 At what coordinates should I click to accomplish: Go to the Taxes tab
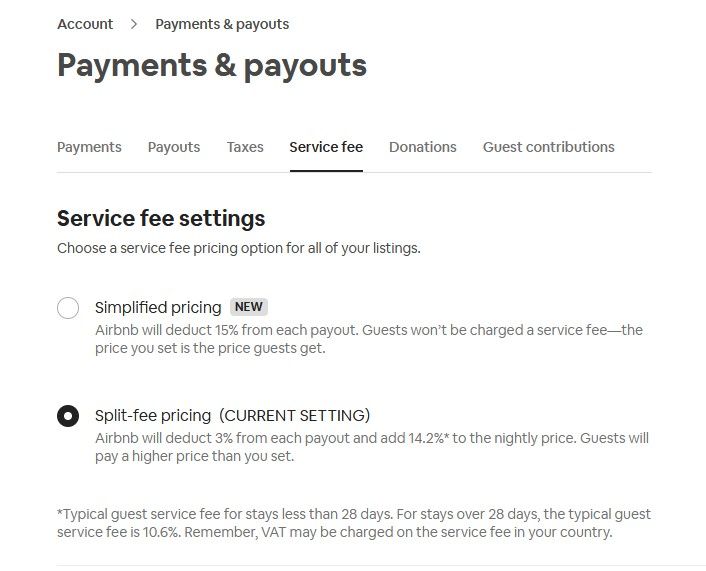[245, 147]
